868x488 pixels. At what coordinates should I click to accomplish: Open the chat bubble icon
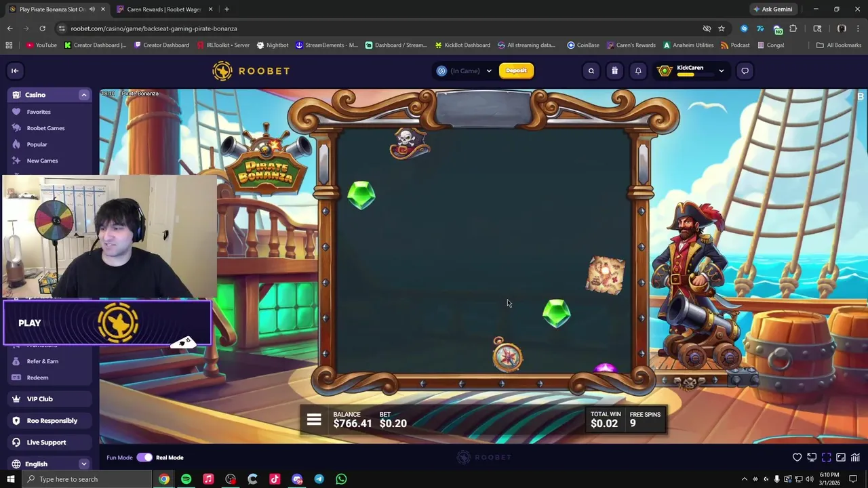pos(745,70)
